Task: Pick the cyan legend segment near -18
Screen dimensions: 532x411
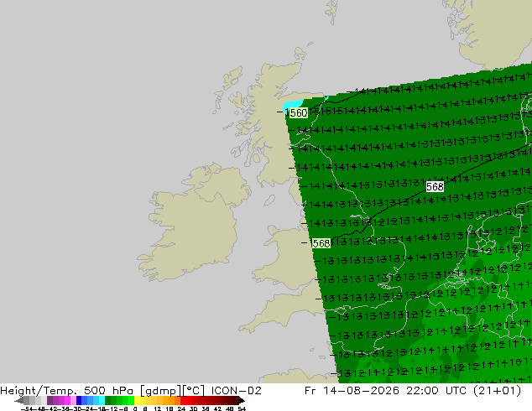Action: [102, 400]
